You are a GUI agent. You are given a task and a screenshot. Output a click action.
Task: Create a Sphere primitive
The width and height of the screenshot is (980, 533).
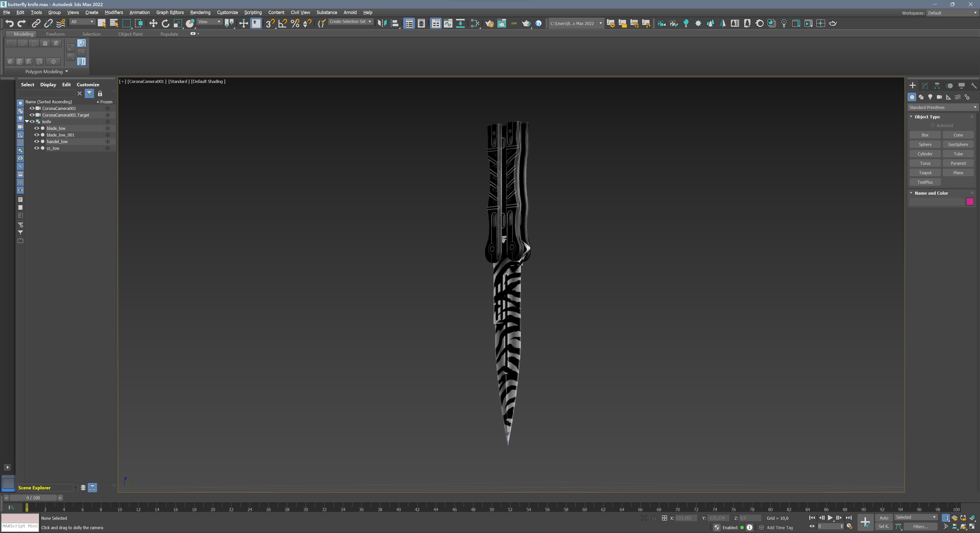pyautogui.click(x=925, y=145)
